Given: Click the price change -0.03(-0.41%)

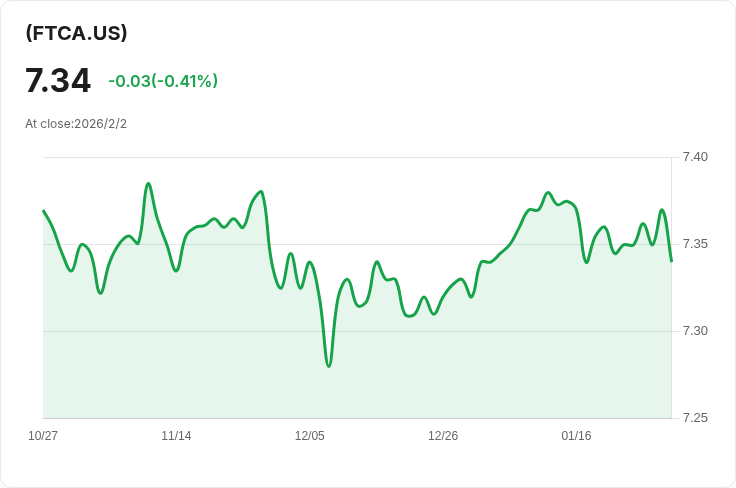Looking at the screenshot, I should click(163, 81).
